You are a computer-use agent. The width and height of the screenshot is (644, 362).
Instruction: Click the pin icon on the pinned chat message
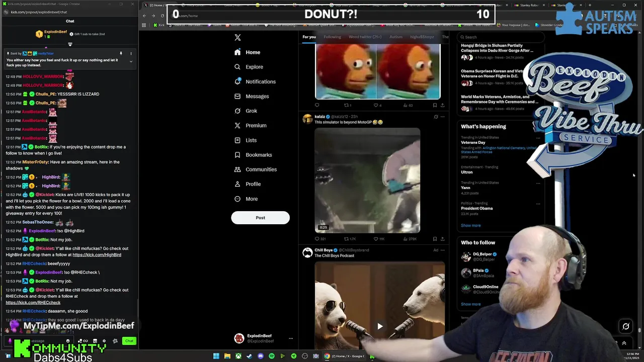tap(121, 53)
